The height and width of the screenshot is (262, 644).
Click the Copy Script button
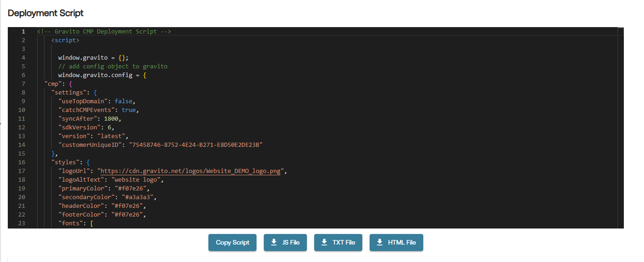click(232, 242)
